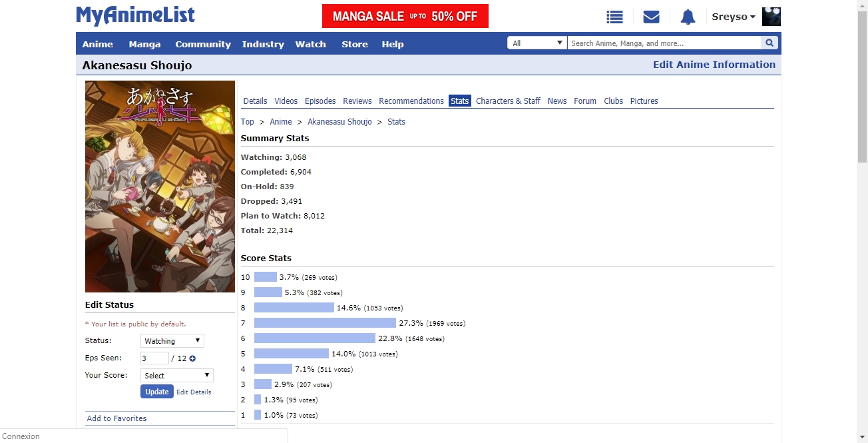Click the Akanesasu Shoujo cover image
This screenshot has height=443, width=868.
coord(160,187)
